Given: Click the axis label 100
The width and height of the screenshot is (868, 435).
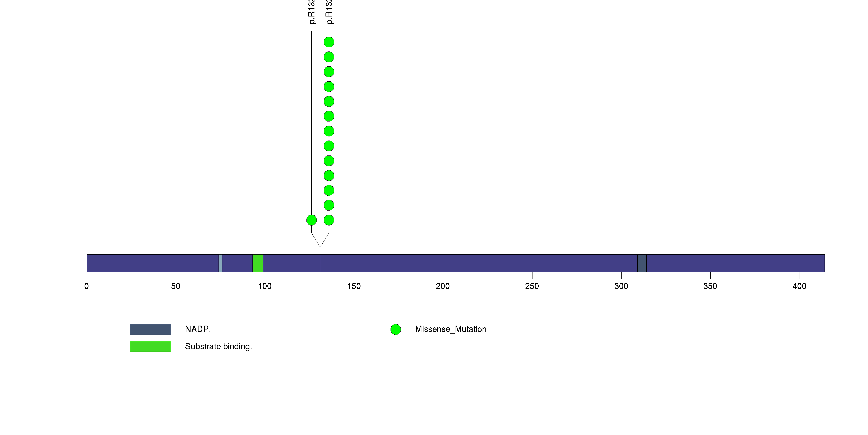Looking at the screenshot, I should coord(265,286).
